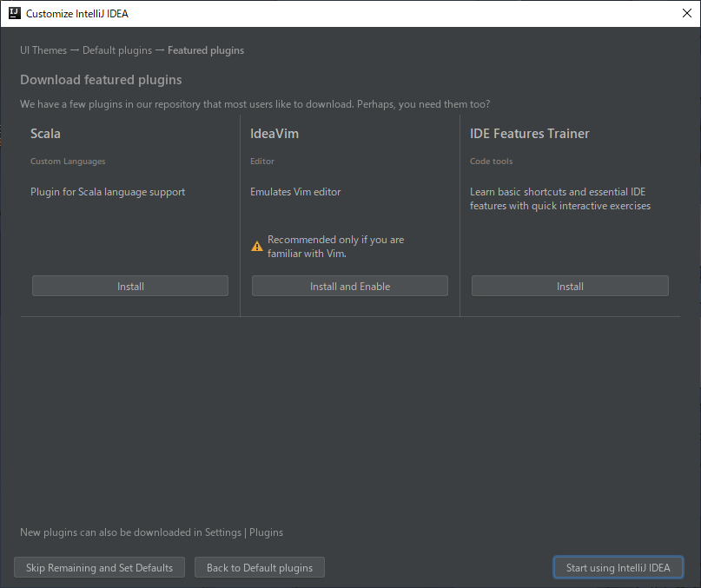Click 'Learn basic shortcuts and essential IDE' description
The image size is (701, 588).
click(560, 199)
